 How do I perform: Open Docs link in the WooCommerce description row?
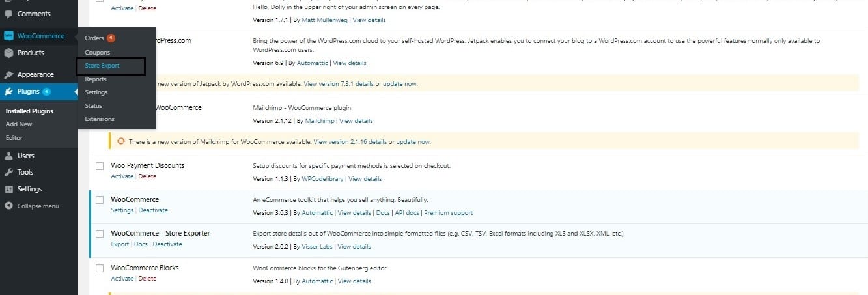(383, 213)
